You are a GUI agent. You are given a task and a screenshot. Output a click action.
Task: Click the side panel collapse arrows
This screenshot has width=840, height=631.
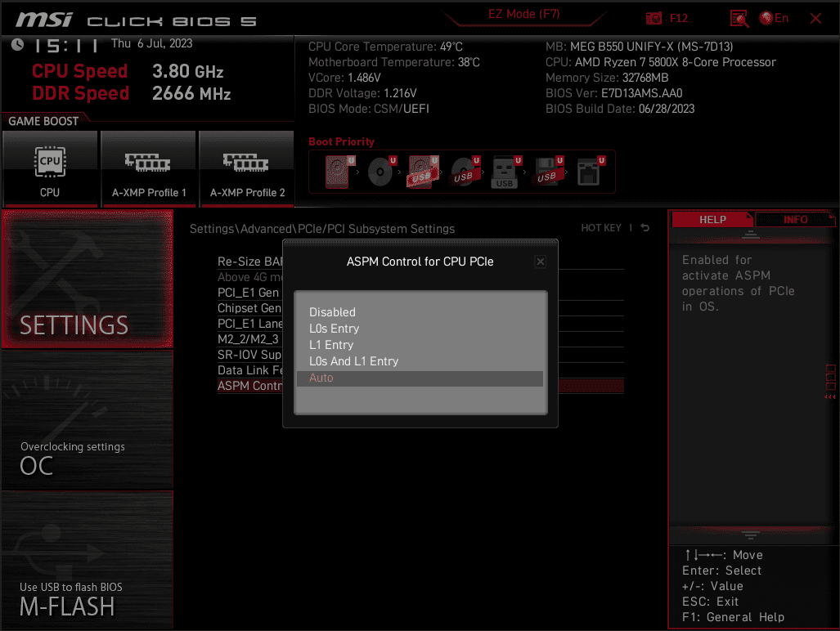click(x=830, y=396)
